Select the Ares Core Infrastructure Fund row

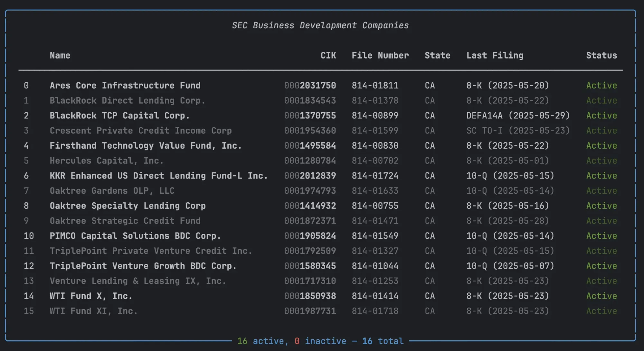click(125, 85)
